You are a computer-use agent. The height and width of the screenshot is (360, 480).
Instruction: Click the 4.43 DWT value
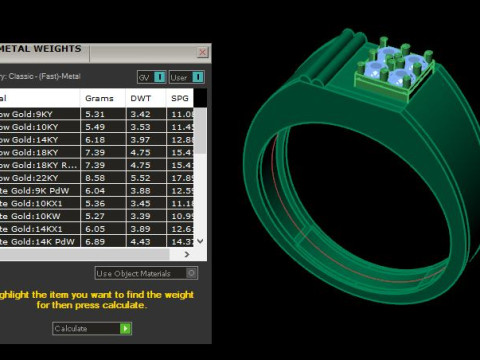point(140,242)
